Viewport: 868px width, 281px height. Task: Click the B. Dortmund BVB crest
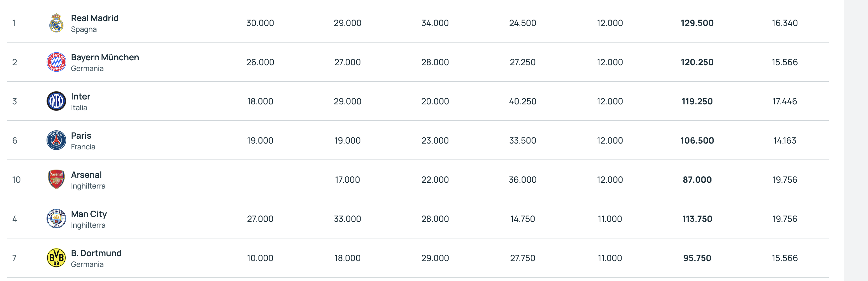coord(56,258)
